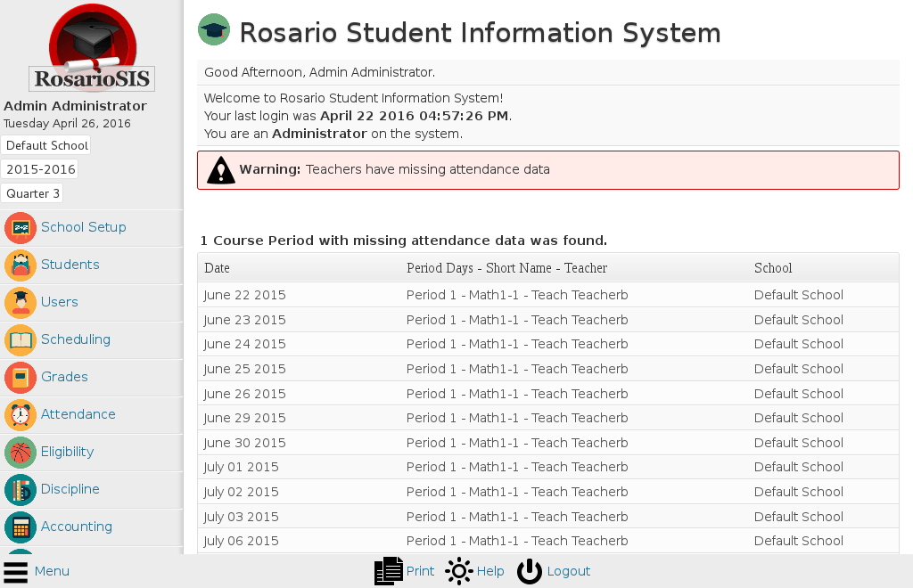Open the Accounting module
The width and height of the screenshot is (913, 588).
77,527
